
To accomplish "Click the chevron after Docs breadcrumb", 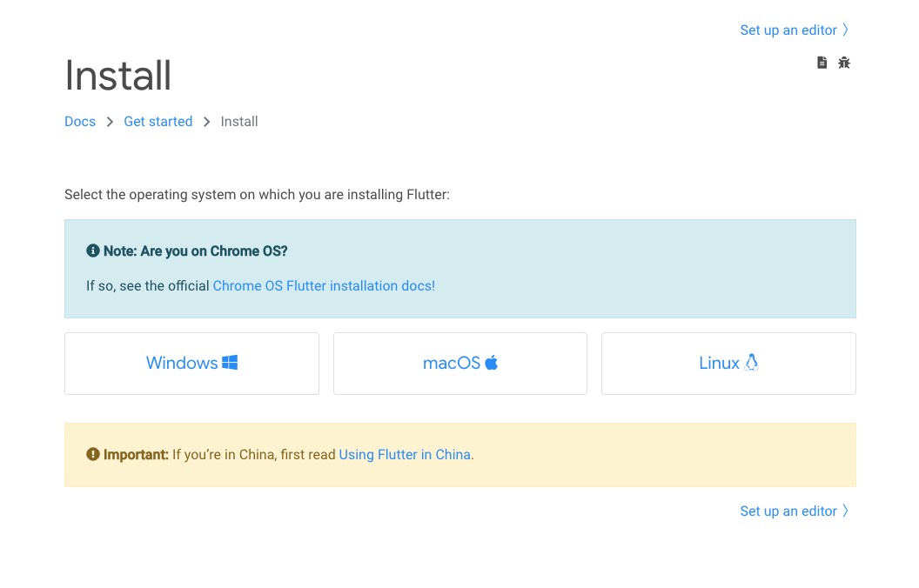I will click(x=110, y=122).
